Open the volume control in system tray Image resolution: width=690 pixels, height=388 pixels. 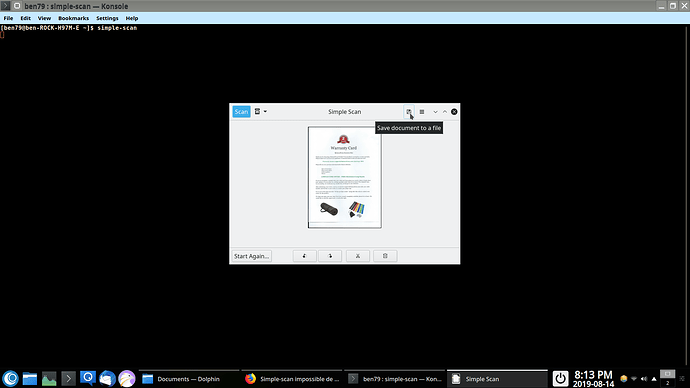(644, 379)
